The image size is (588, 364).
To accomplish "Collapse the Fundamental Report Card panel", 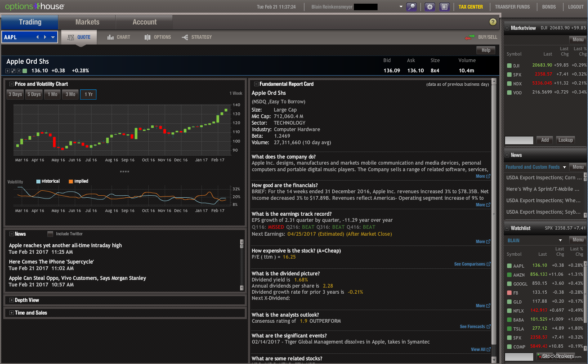I will tap(256, 84).
